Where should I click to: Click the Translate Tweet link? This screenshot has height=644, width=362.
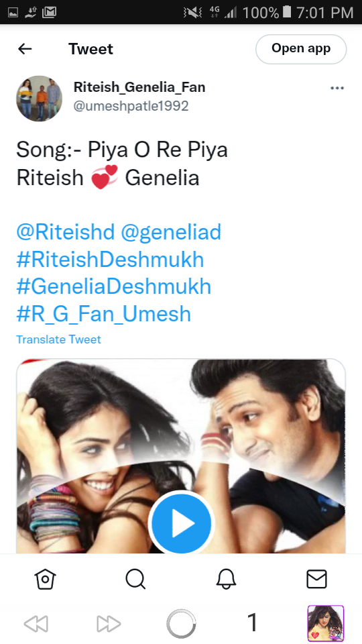pos(58,339)
